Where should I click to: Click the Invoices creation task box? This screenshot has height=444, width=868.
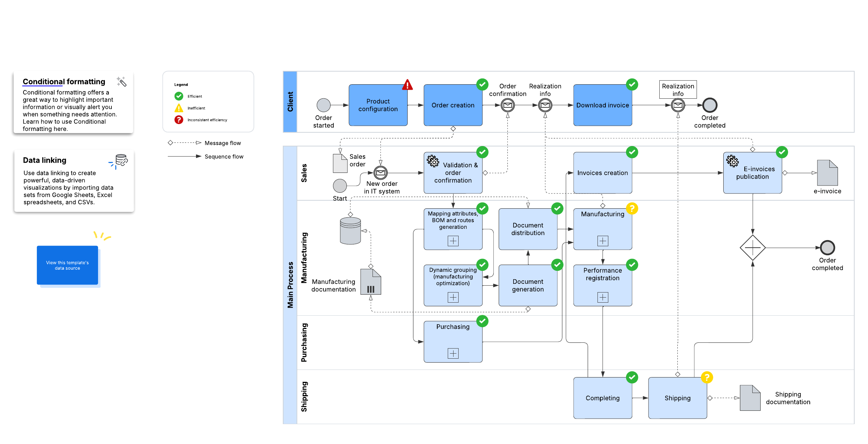coord(603,173)
